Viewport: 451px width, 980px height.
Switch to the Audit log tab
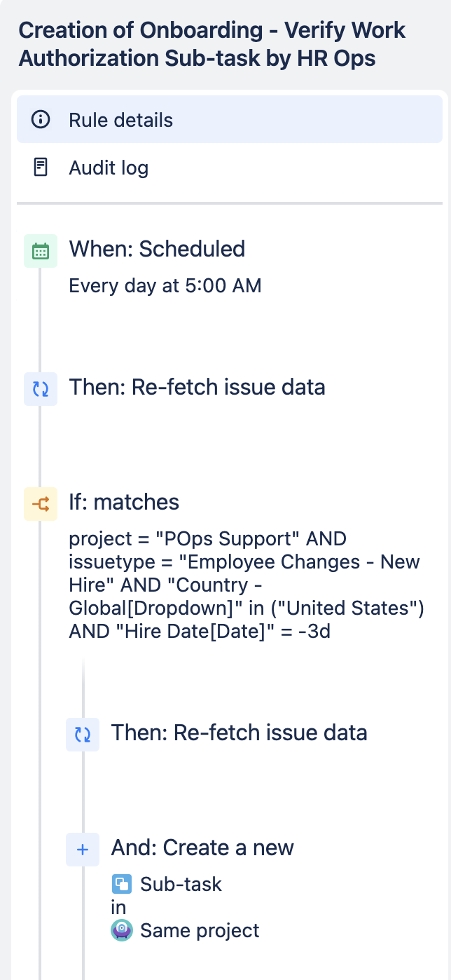click(x=108, y=167)
